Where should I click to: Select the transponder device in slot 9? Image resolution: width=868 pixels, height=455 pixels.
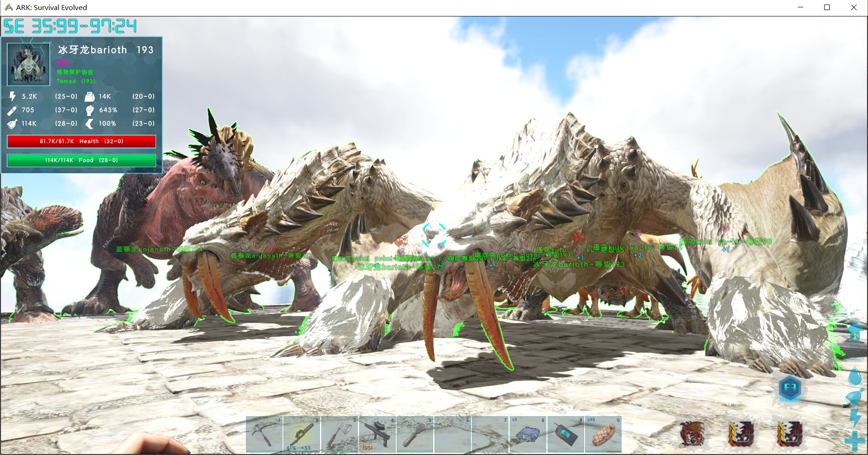pyautogui.click(x=565, y=434)
